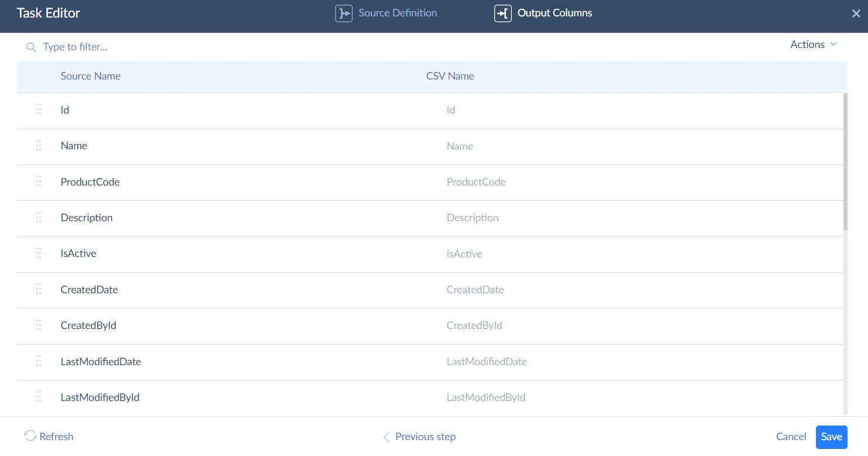Click the search magnifier icon

(x=31, y=46)
